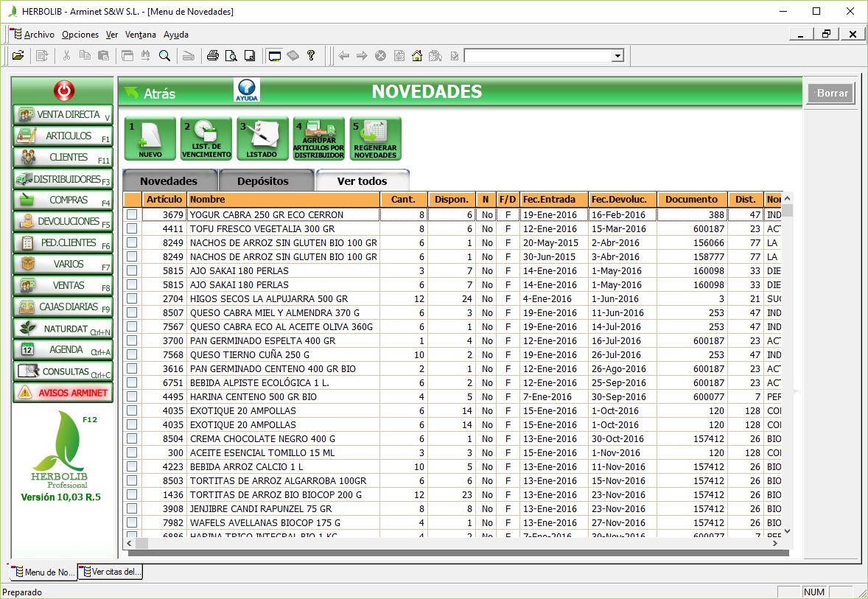Open Compras from the sidebar
Image resolution: width=868 pixels, height=599 pixels.
pos(63,200)
